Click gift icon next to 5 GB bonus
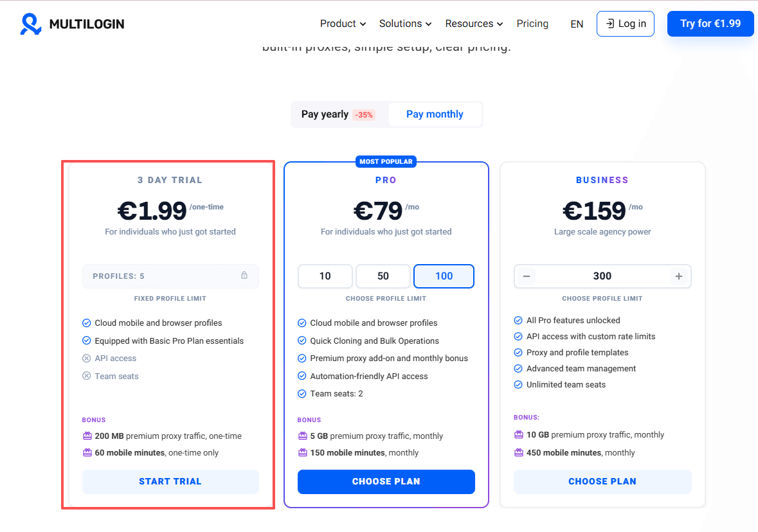The image size is (758, 532). point(302,436)
